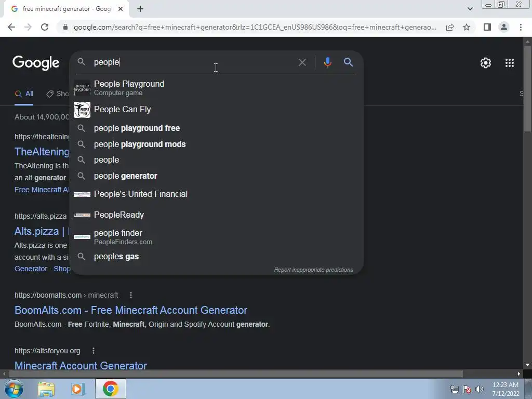Click the 'Generator' sublink under Alts.pizza
Image resolution: width=532 pixels, height=399 pixels.
coord(31,269)
